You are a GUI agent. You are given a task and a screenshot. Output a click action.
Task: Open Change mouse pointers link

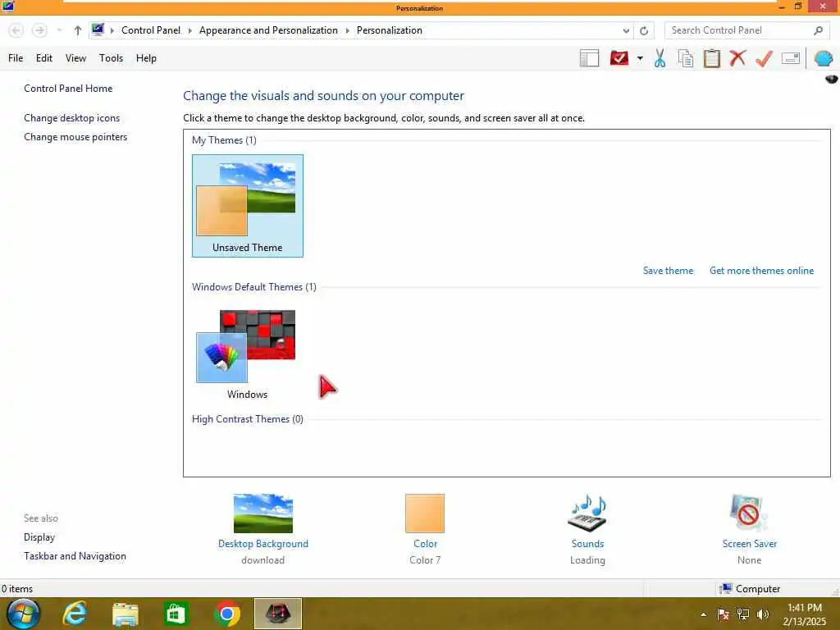(x=75, y=137)
